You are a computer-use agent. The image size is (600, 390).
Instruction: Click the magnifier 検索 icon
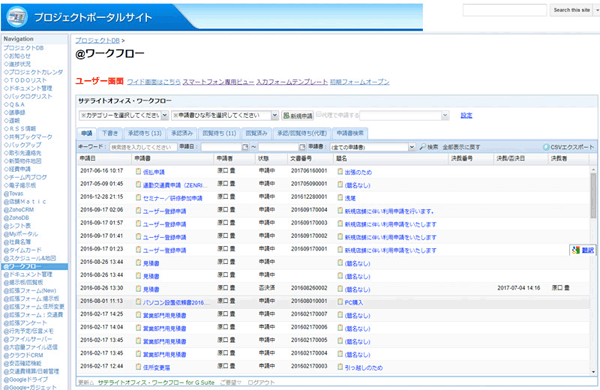pos(423,147)
